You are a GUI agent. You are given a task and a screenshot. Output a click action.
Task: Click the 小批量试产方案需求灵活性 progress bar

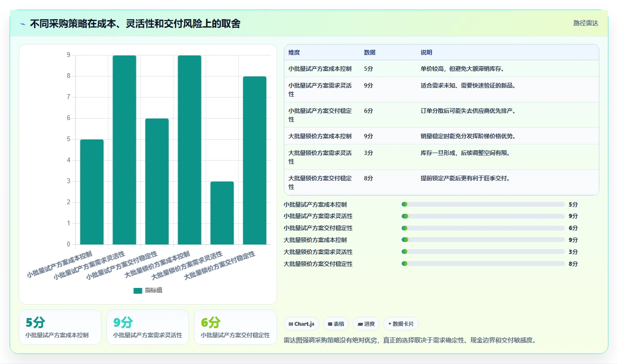[483, 216]
